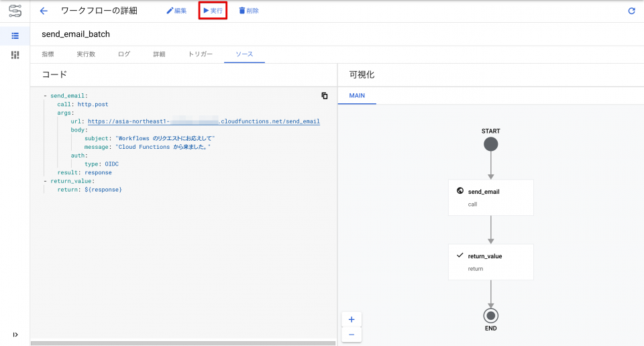Expand the side navigation panel
Image resolution: width=644 pixels, height=346 pixels.
[15, 335]
